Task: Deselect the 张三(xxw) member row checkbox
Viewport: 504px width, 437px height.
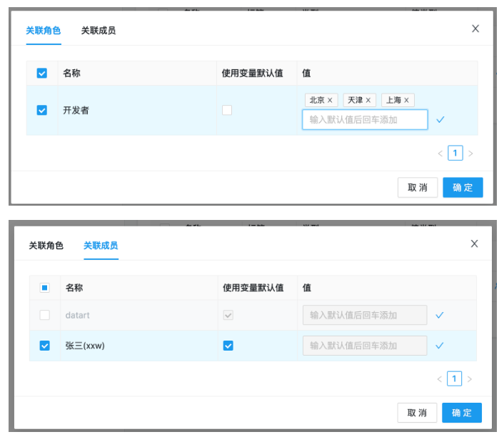Action: click(45, 346)
